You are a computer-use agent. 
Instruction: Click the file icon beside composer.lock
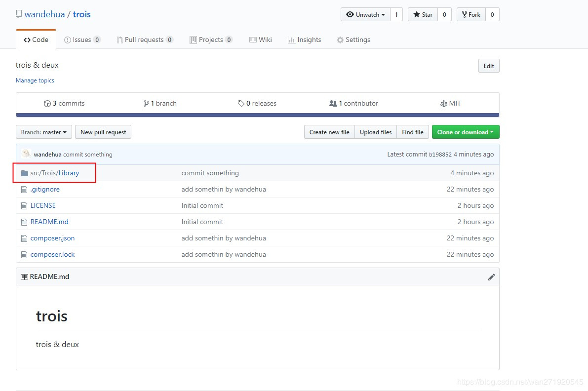click(x=24, y=255)
